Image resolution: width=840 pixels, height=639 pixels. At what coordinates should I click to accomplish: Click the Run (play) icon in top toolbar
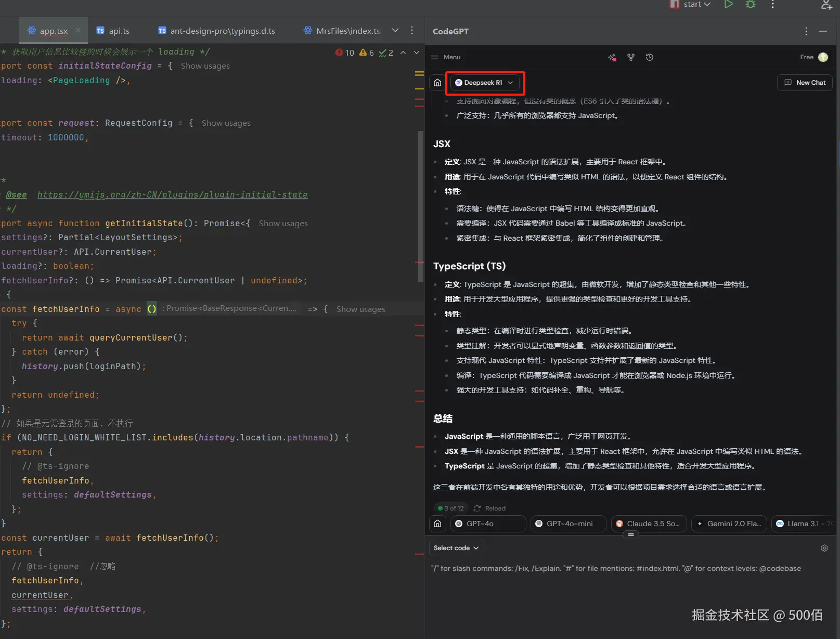coord(729,4)
